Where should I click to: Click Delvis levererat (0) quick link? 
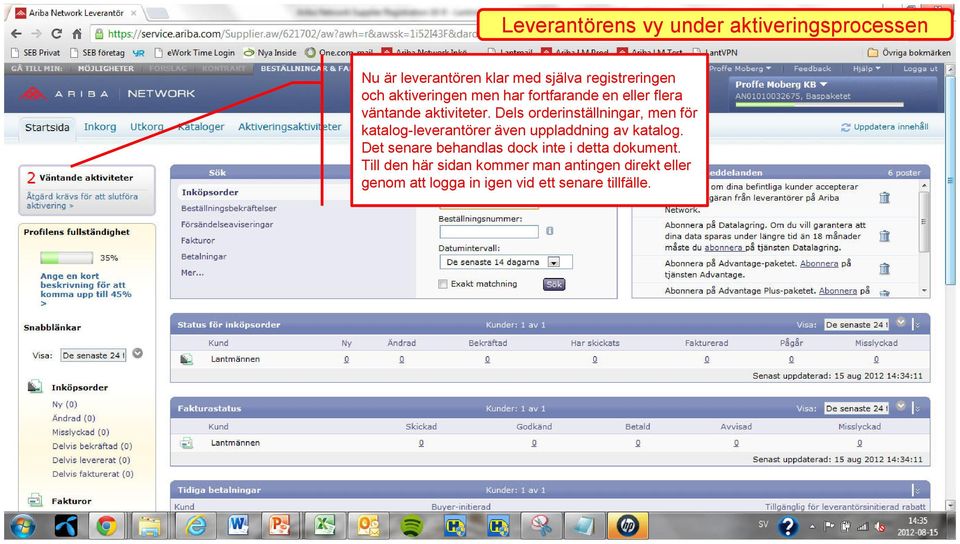[91, 460]
